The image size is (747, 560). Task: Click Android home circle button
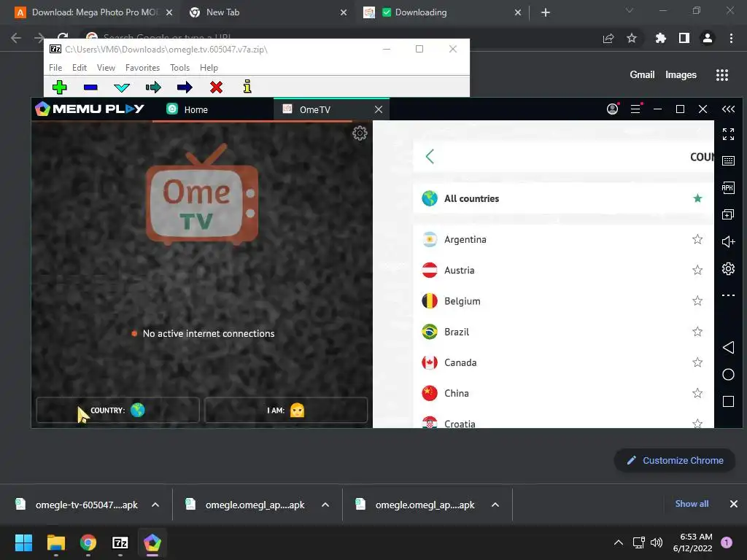click(728, 374)
